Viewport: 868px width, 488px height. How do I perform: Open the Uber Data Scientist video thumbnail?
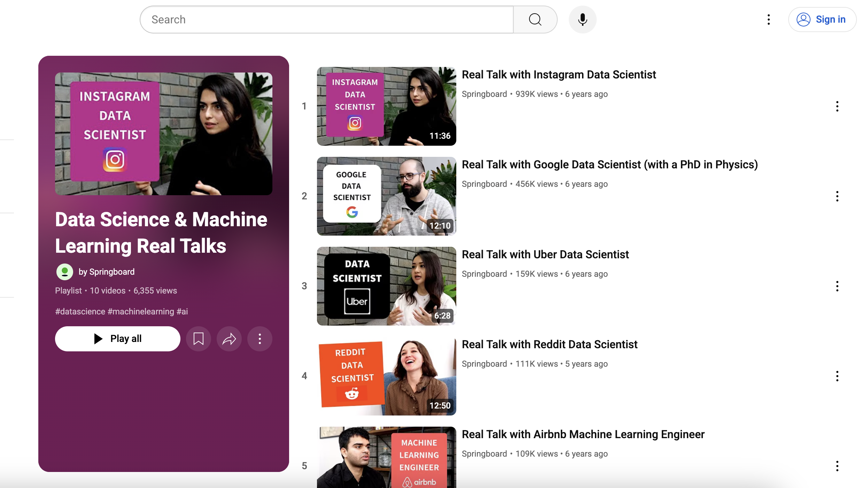pyautogui.click(x=387, y=286)
